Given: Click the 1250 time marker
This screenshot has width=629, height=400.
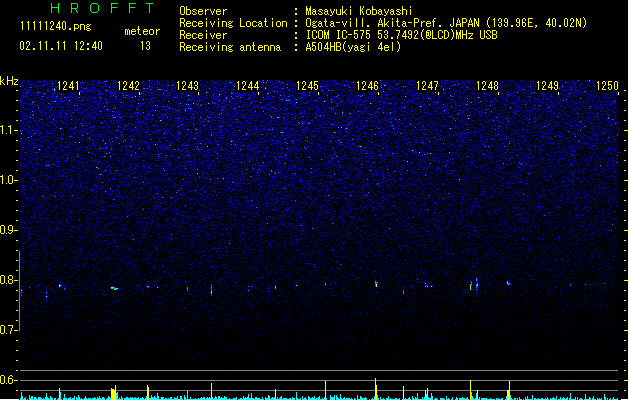Looking at the screenshot, I should 608,86.
